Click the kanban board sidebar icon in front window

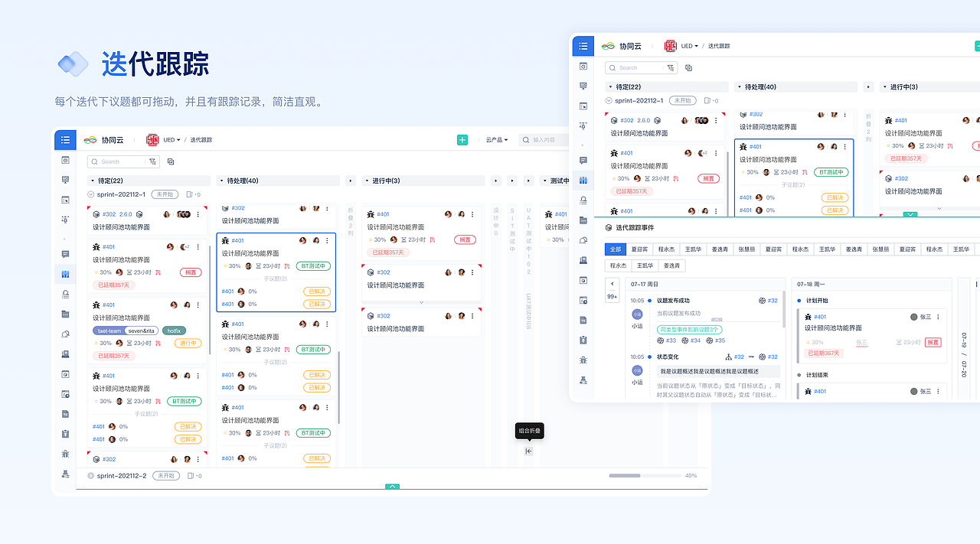pos(583,181)
